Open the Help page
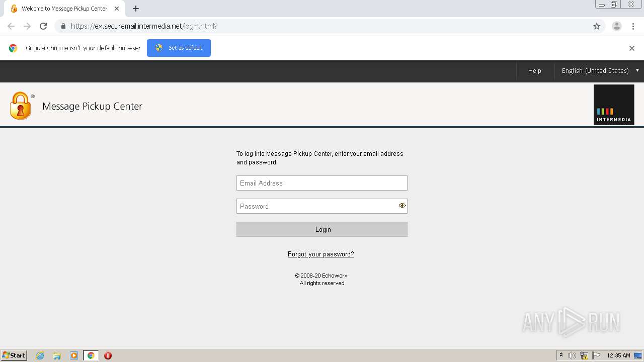The width and height of the screenshot is (644, 362). point(535,71)
